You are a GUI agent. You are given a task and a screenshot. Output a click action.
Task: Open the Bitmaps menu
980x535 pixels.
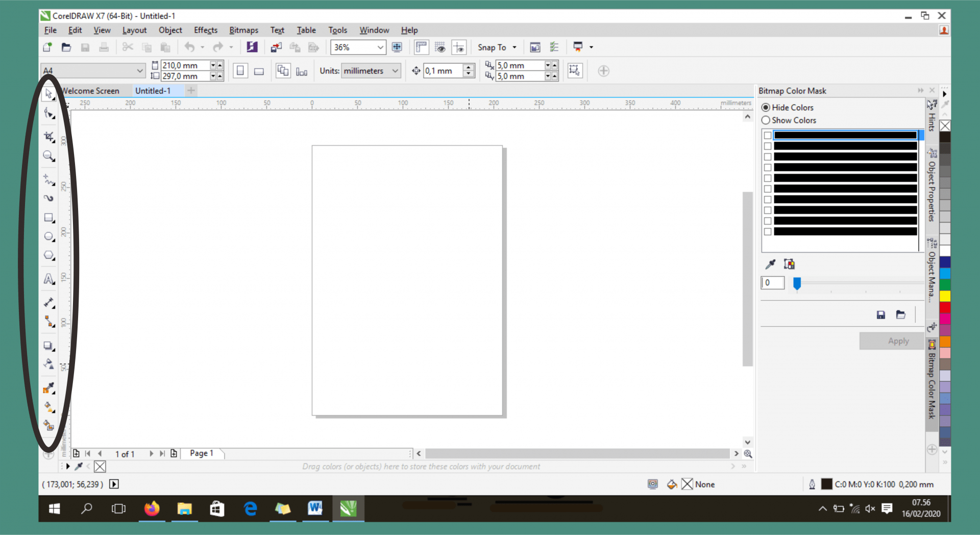(243, 30)
